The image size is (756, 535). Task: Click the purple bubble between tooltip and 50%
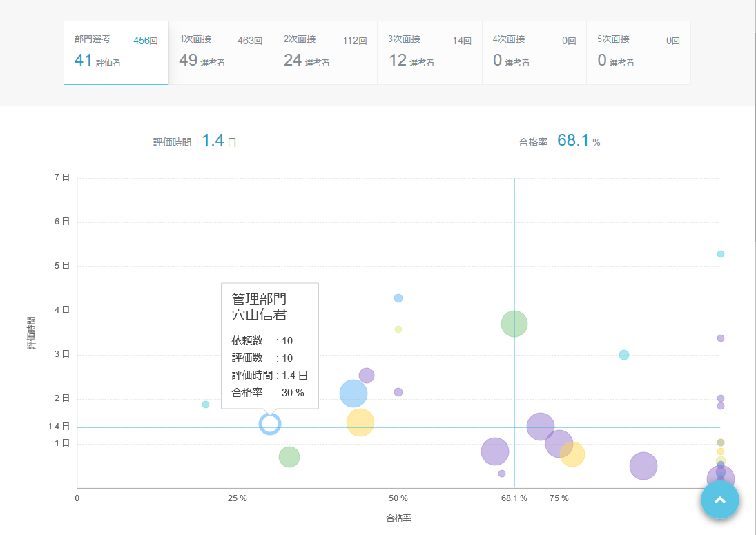tap(367, 376)
